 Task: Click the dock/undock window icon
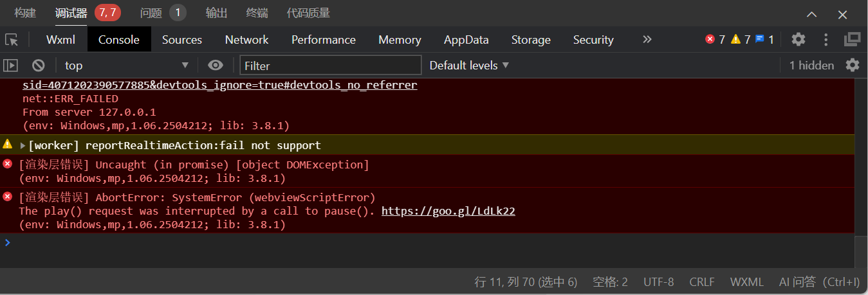click(x=852, y=39)
